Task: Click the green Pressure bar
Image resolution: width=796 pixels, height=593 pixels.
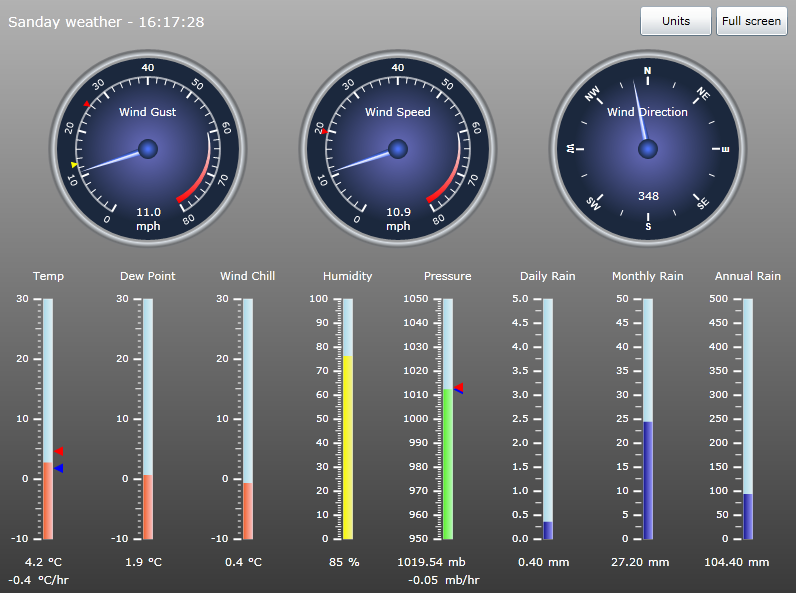Action: (448, 464)
